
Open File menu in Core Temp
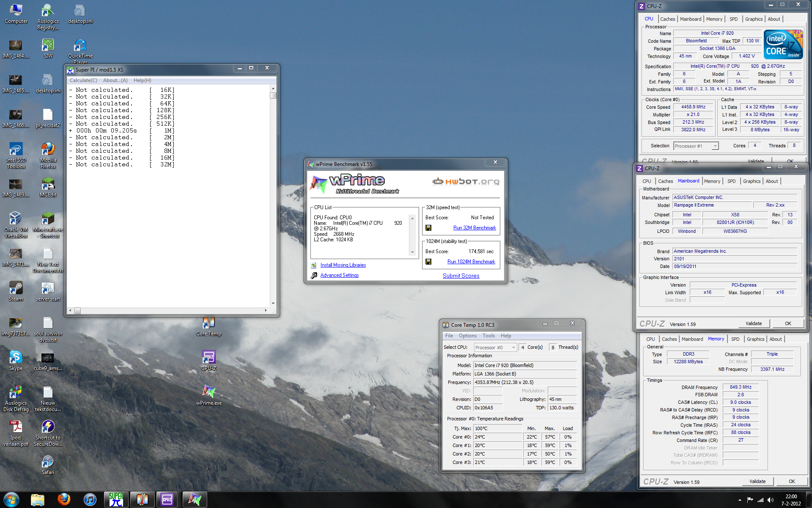click(x=449, y=336)
